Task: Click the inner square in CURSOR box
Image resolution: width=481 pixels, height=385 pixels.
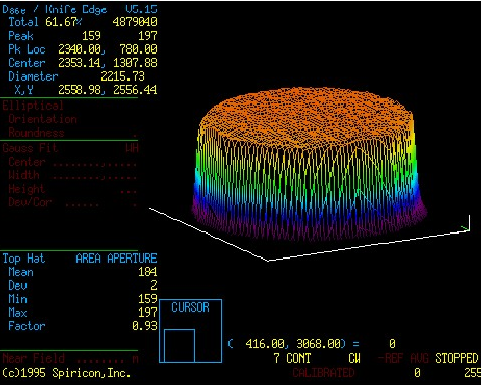Action: click(179, 345)
